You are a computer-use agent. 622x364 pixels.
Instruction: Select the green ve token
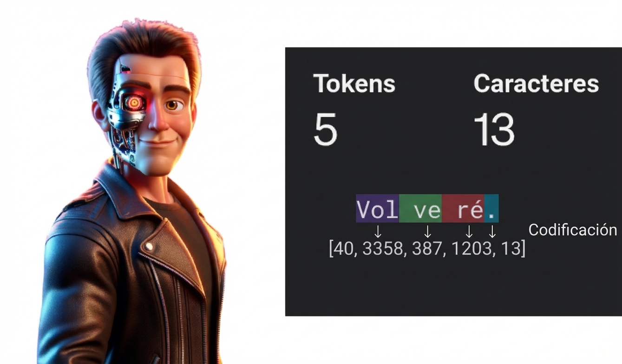tap(420, 208)
